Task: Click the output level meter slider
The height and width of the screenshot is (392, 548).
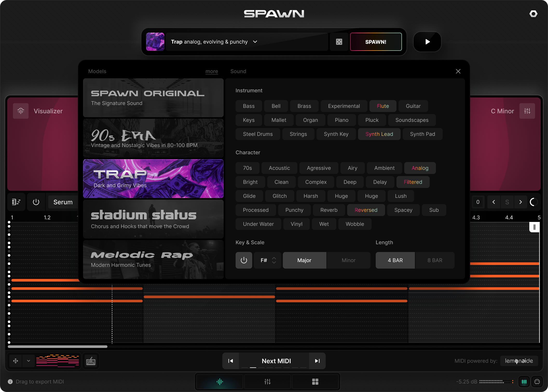Action: 496,382
